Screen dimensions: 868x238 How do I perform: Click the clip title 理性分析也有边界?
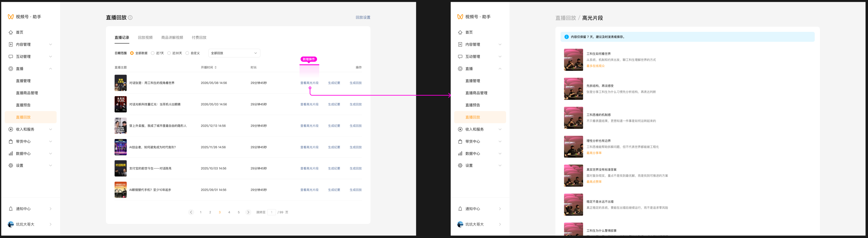pos(599,141)
